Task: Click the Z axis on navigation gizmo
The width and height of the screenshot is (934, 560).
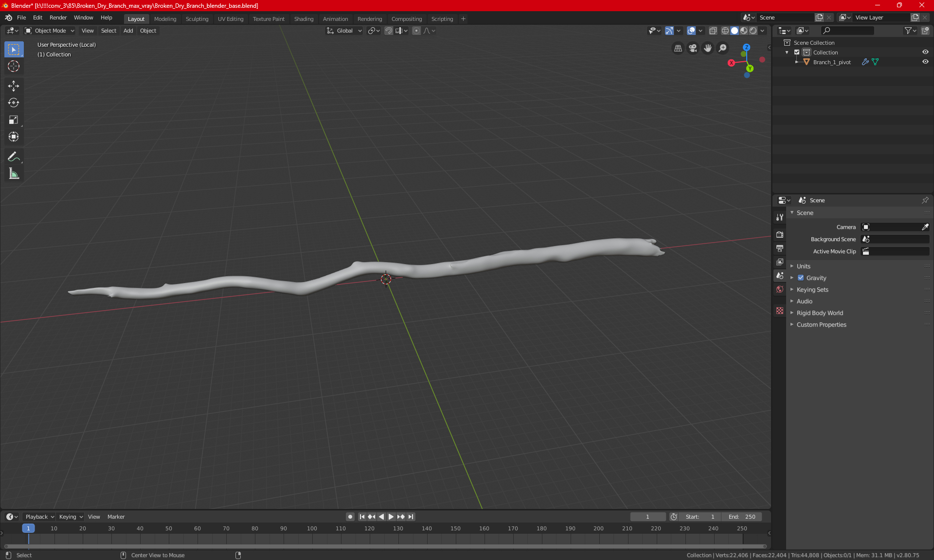Action: pos(746,48)
